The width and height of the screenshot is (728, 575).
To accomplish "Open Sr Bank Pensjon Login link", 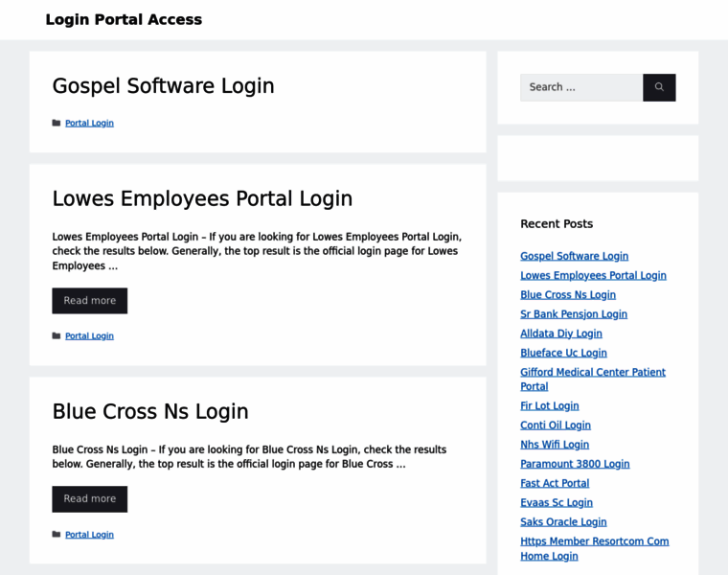I will [x=574, y=314].
